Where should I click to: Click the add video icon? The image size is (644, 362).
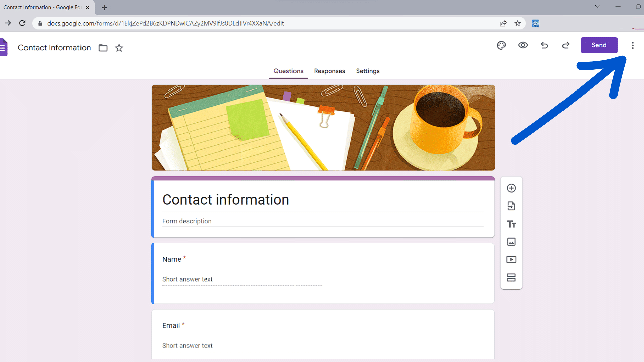pos(511,259)
